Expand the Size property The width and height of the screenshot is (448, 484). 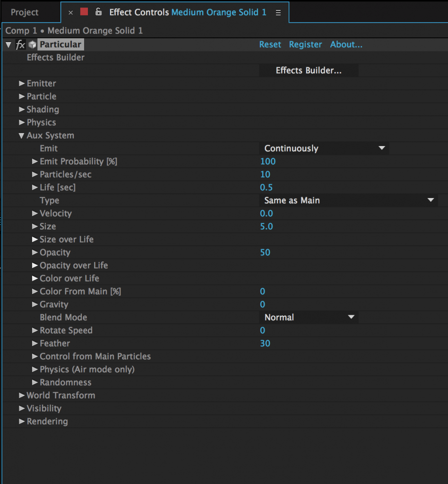click(x=34, y=226)
